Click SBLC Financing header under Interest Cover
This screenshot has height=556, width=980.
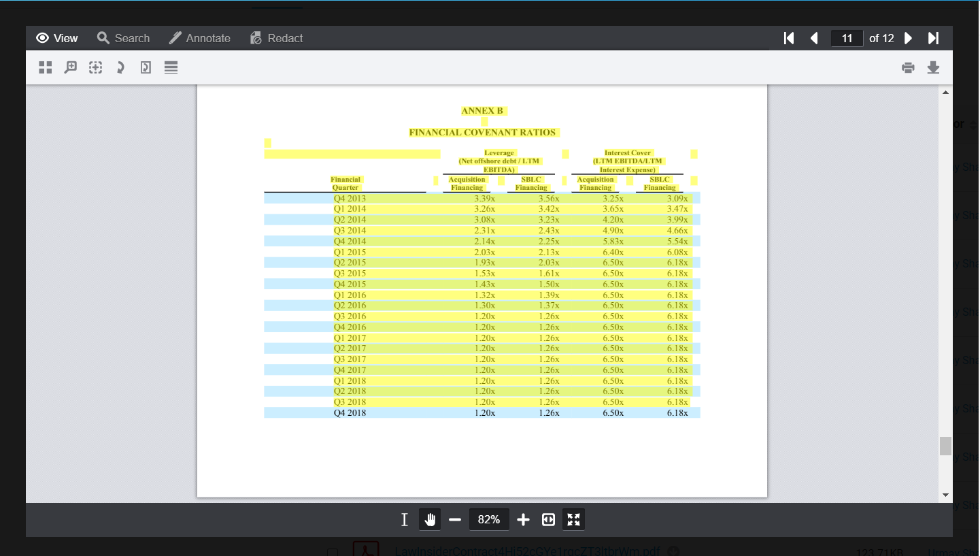click(660, 183)
